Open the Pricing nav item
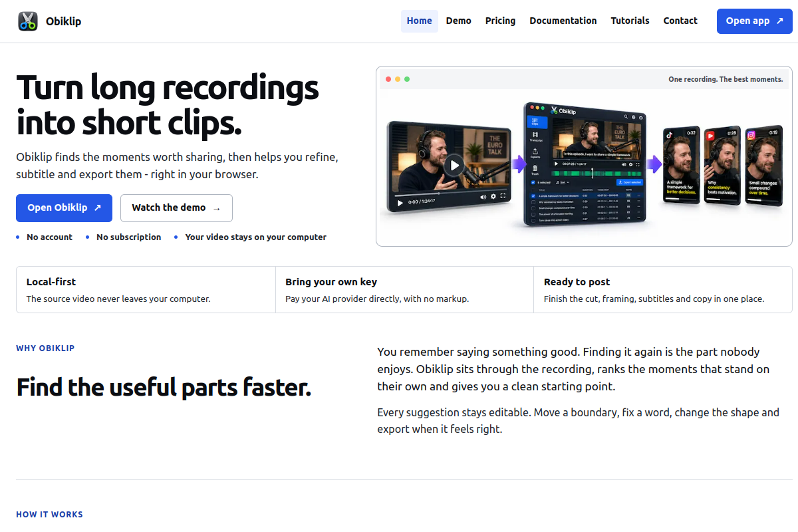Image resolution: width=798 pixels, height=532 pixels. click(x=500, y=21)
